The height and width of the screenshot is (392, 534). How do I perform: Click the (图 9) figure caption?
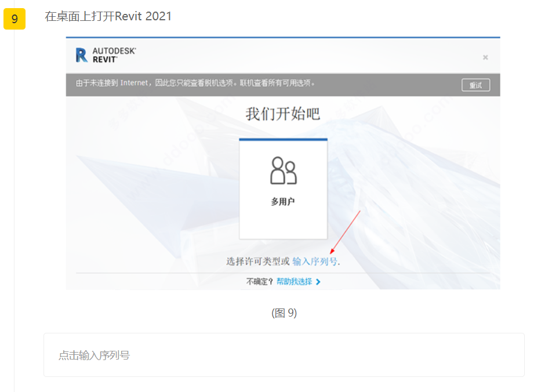(284, 313)
